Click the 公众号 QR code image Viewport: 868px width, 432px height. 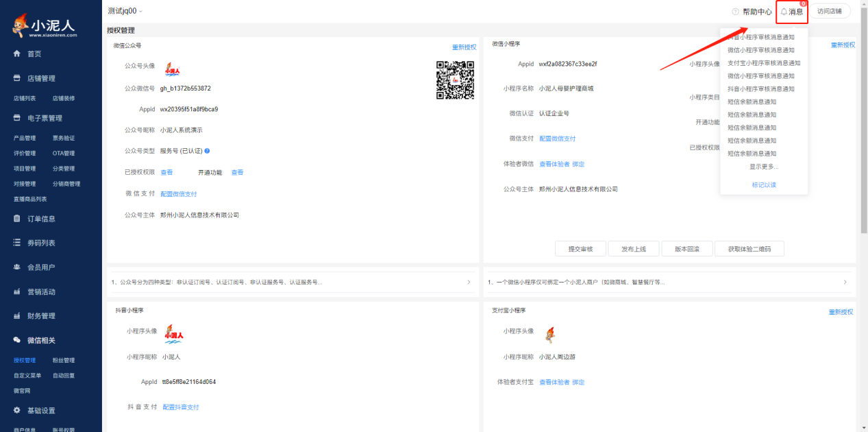pyautogui.click(x=456, y=80)
